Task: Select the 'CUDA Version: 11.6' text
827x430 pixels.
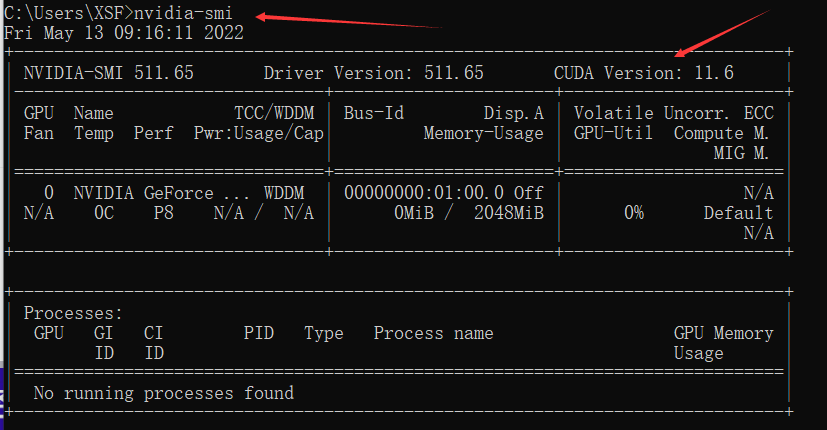Action: (643, 73)
